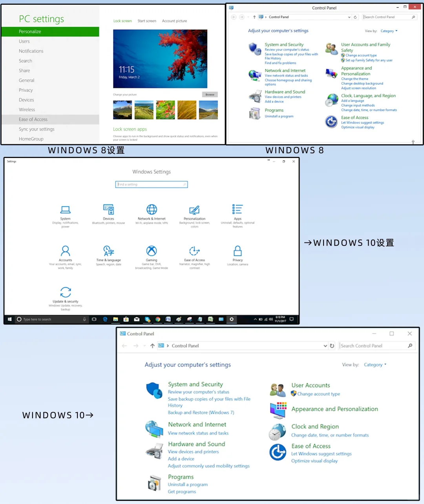
Task: Expand address bar dropdown, Windows 10 Control Panel
Action: (325, 346)
